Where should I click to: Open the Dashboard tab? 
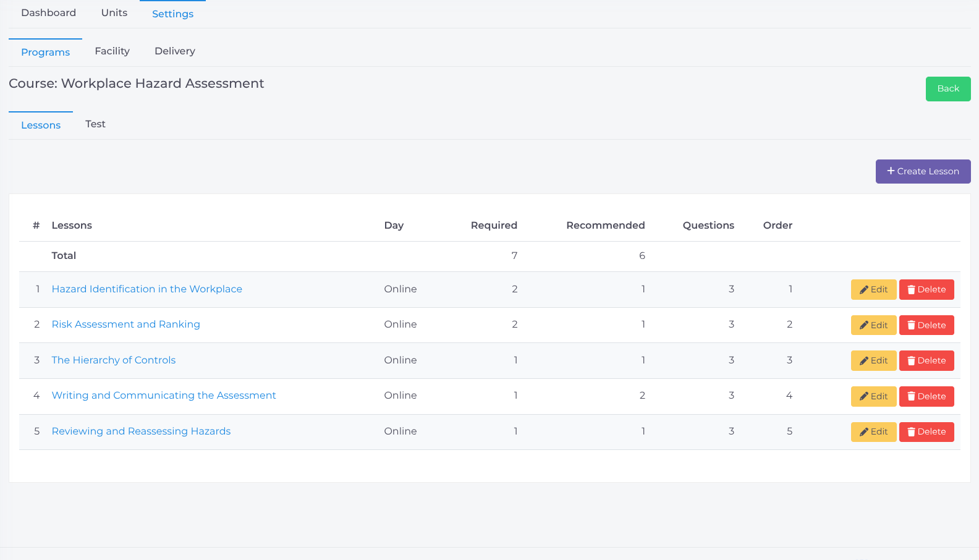(x=49, y=13)
